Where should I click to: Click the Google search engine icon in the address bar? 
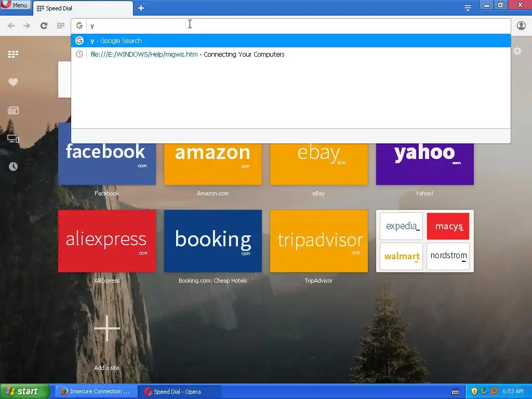coord(79,26)
